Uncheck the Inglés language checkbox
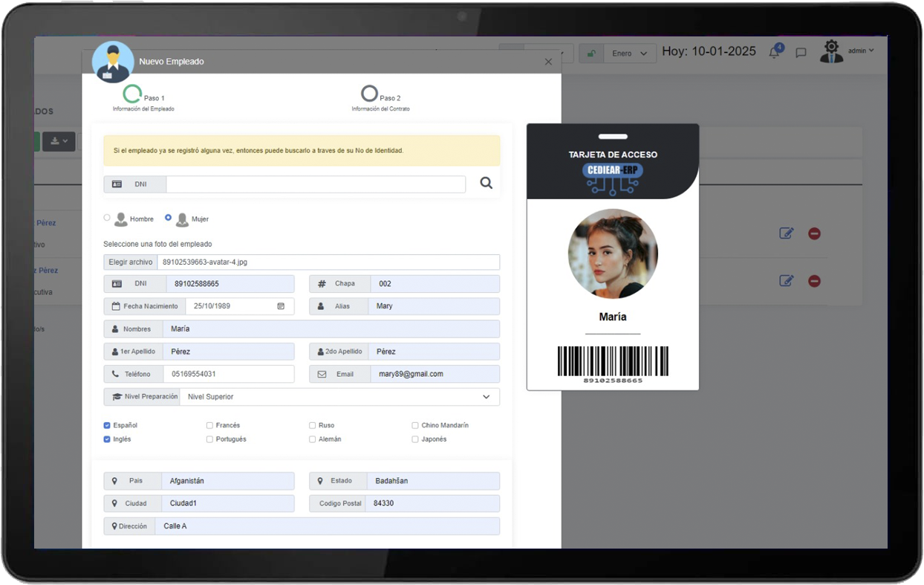924x585 pixels. 108,439
